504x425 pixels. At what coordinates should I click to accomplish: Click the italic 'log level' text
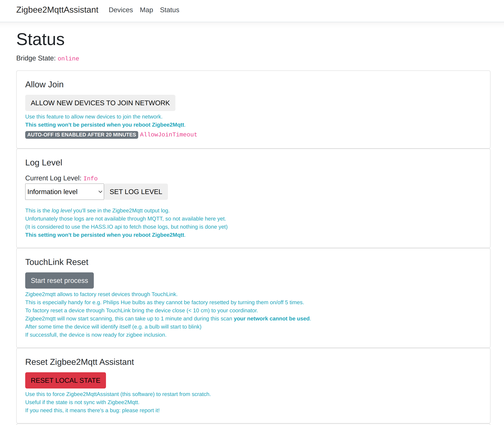(x=62, y=210)
